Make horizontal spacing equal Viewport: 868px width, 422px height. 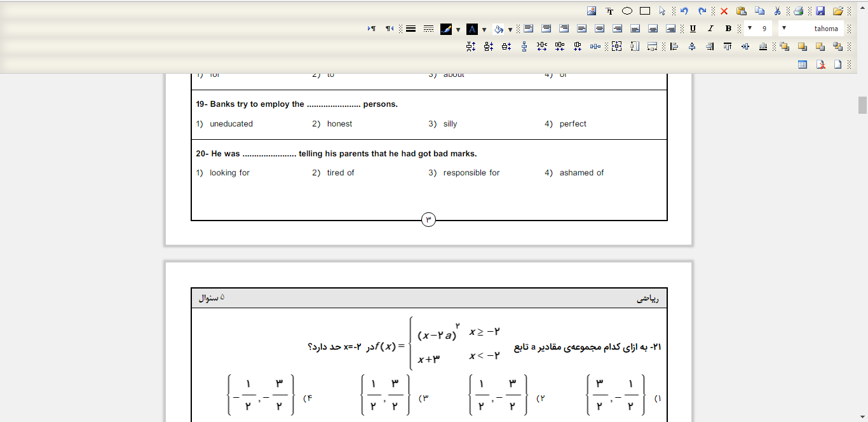tap(595, 46)
